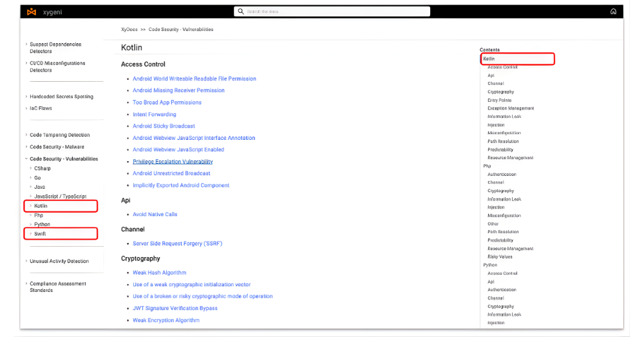Open JWT Signature Verification Bypass link
644x337 pixels.
coord(175,308)
